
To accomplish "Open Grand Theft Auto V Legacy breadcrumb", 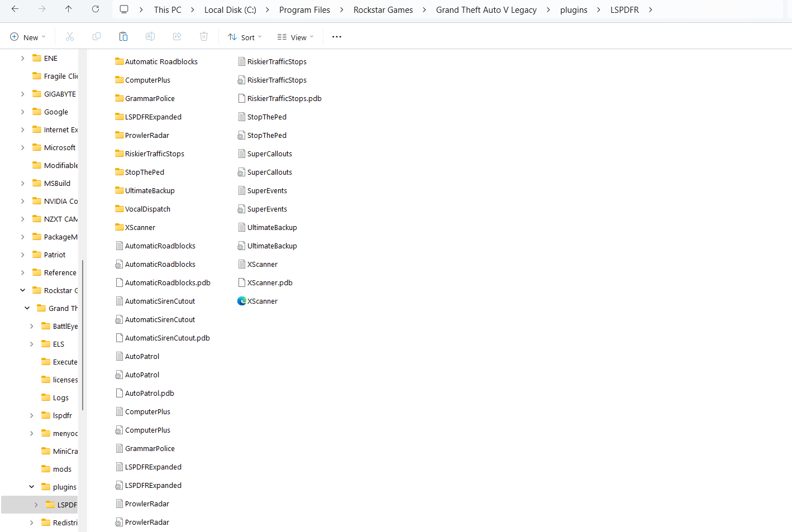I will point(486,9).
